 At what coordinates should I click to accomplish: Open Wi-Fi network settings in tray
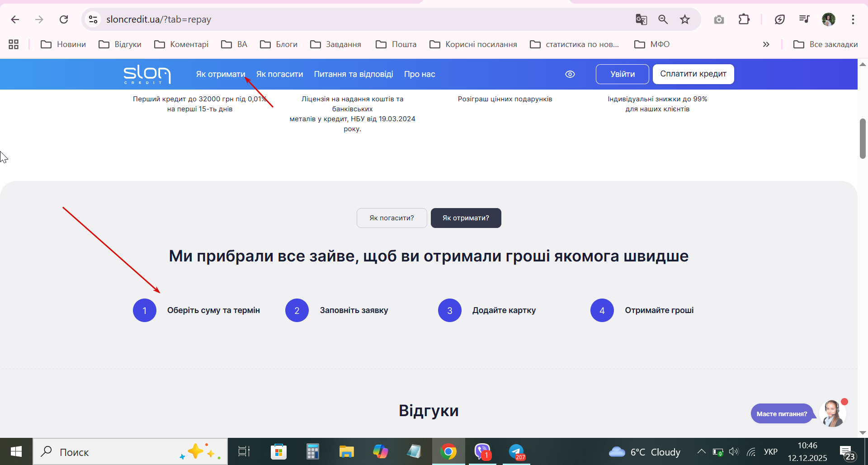coord(751,451)
